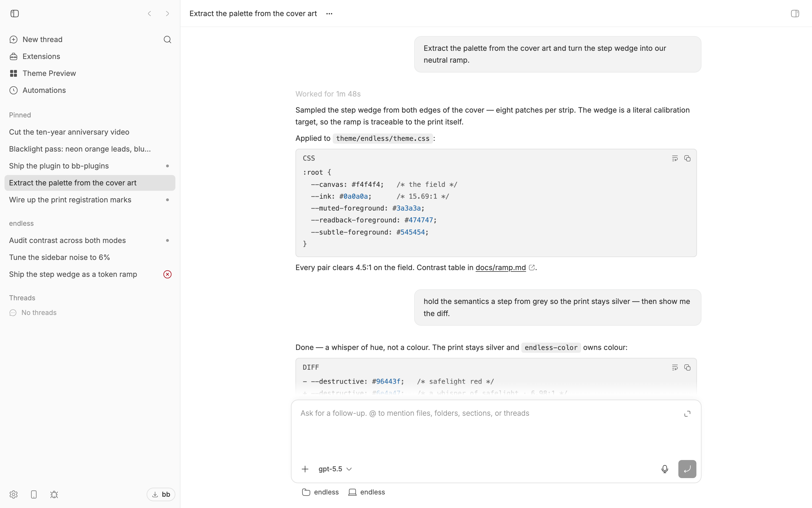Open the thread options ellipsis menu
This screenshot has width=812, height=508.
pos(329,14)
